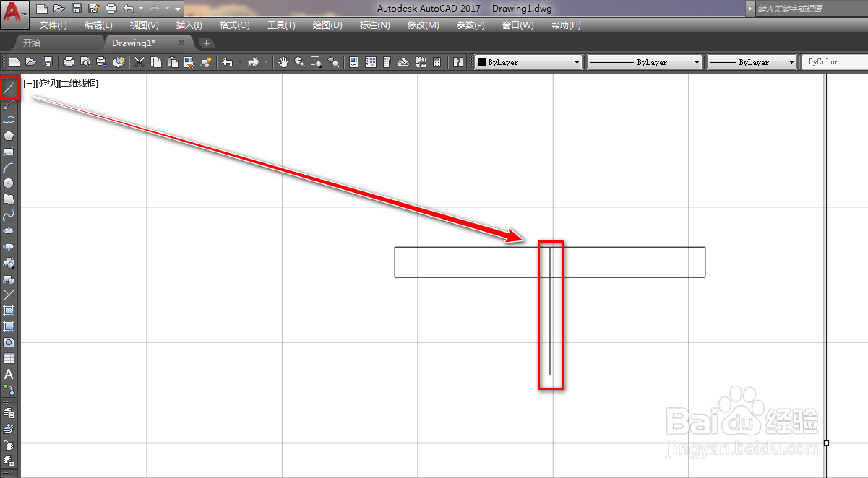Select the Spline tool

[x=9, y=215]
